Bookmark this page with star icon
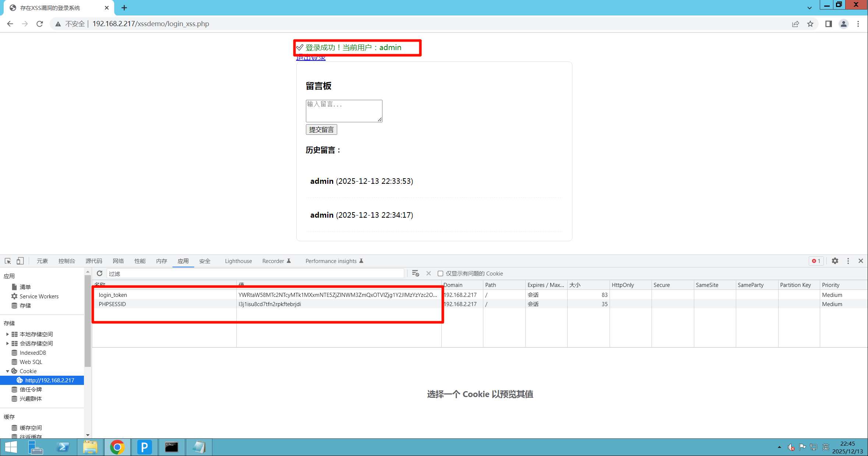 pos(810,24)
